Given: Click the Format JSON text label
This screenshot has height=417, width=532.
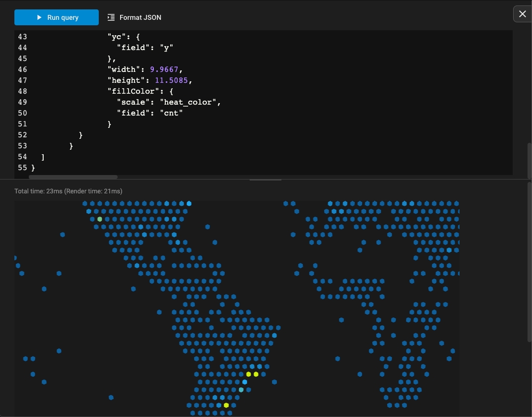Looking at the screenshot, I should pyautogui.click(x=140, y=17).
